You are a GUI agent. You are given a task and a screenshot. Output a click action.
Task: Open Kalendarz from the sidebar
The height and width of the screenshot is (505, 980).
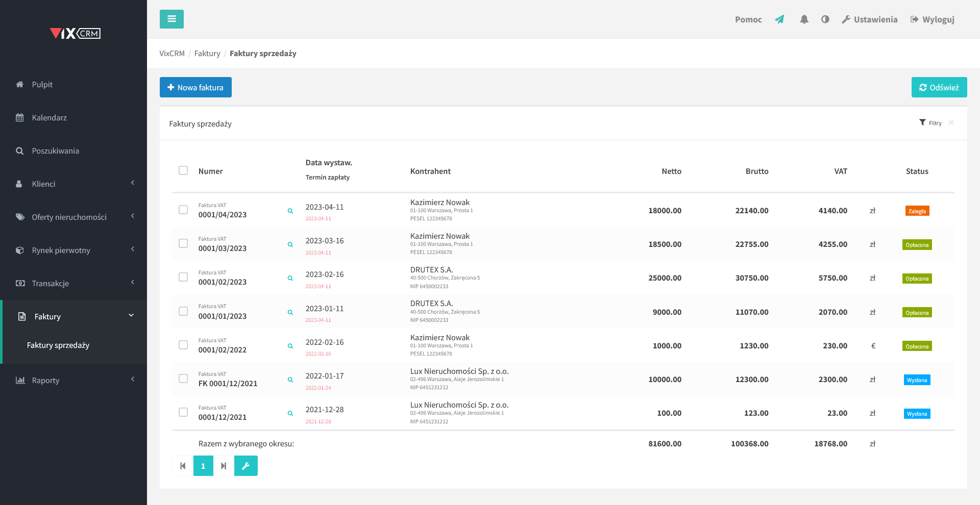(x=49, y=117)
